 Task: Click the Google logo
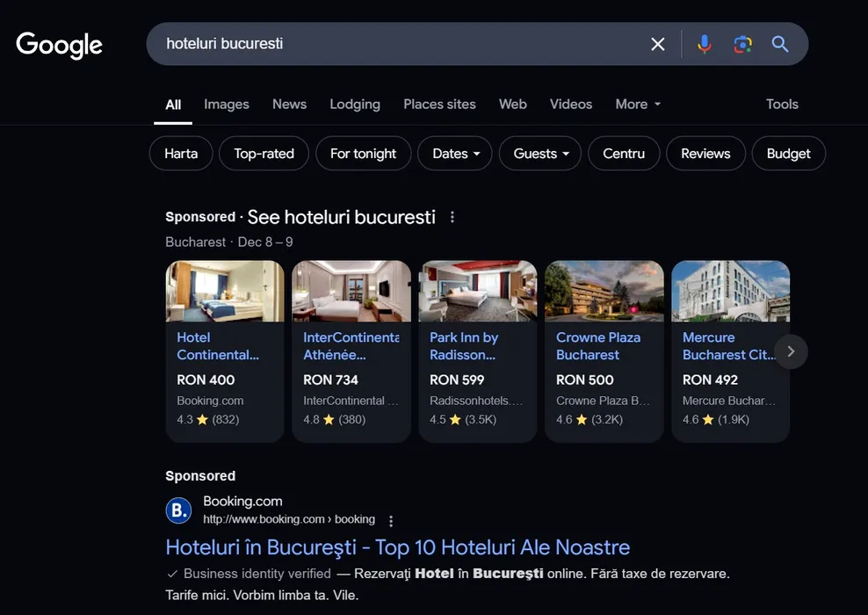tap(59, 45)
